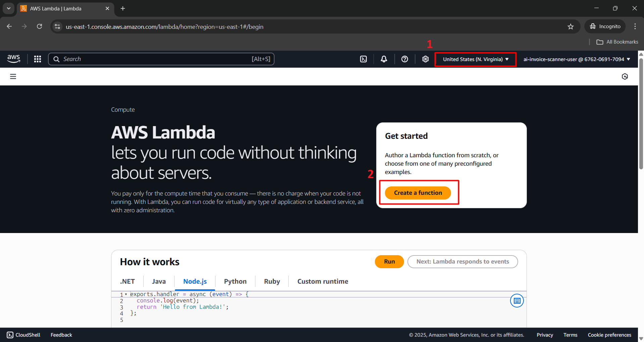Switch to the Python code sample tab
The width and height of the screenshot is (644, 342).
click(x=235, y=281)
